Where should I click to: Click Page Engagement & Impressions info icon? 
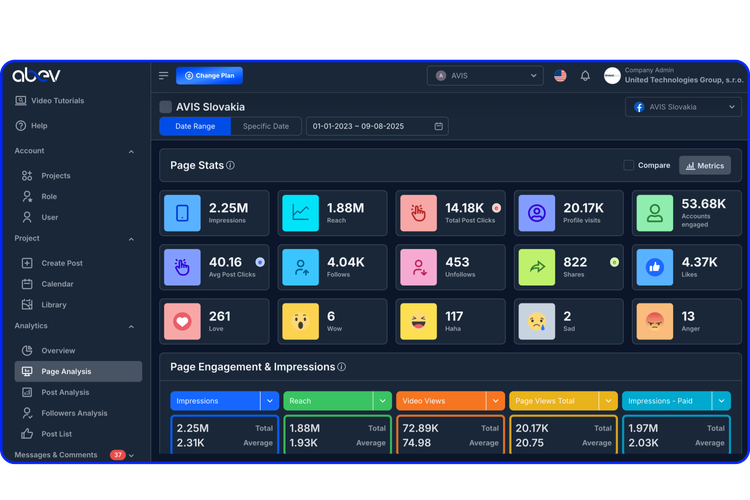(342, 367)
